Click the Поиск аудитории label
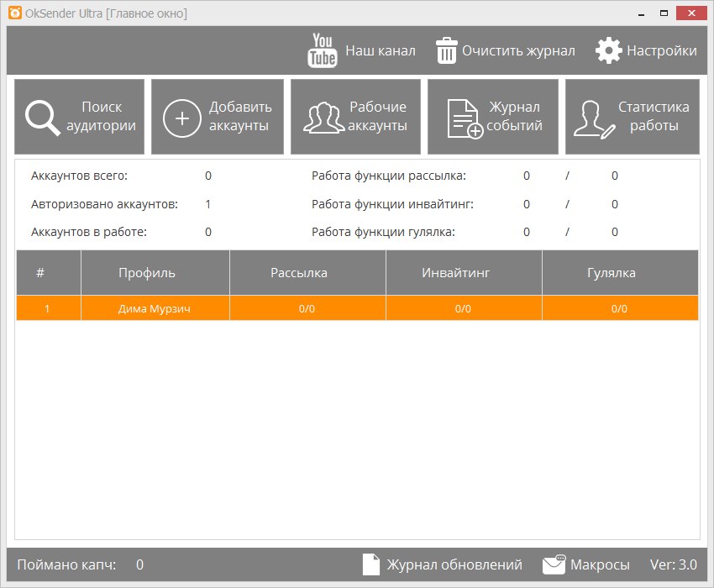The width and height of the screenshot is (714, 588). pos(101,116)
